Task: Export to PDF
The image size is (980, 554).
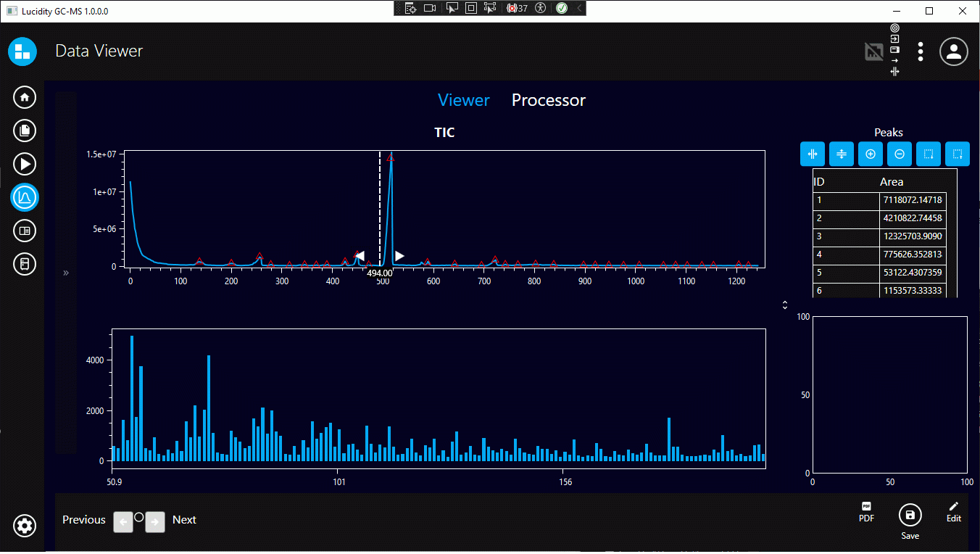Action: point(866,512)
